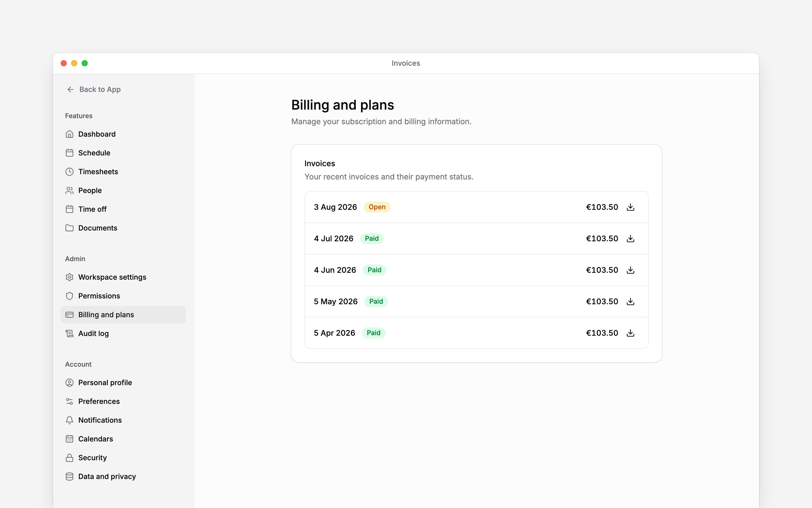Open Time off in the sidebar
Screen dimensions: 812x508
click(123, 209)
